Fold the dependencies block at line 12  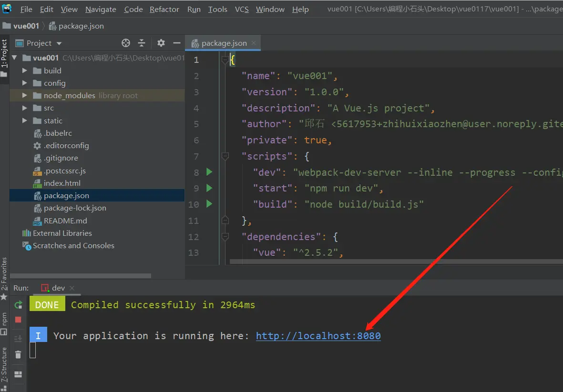pyautogui.click(x=225, y=236)
